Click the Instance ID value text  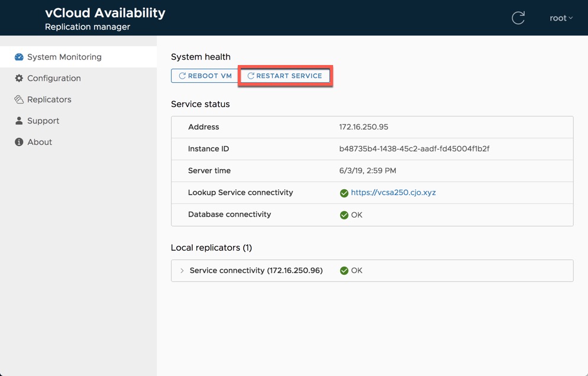(x=414, y=149)
